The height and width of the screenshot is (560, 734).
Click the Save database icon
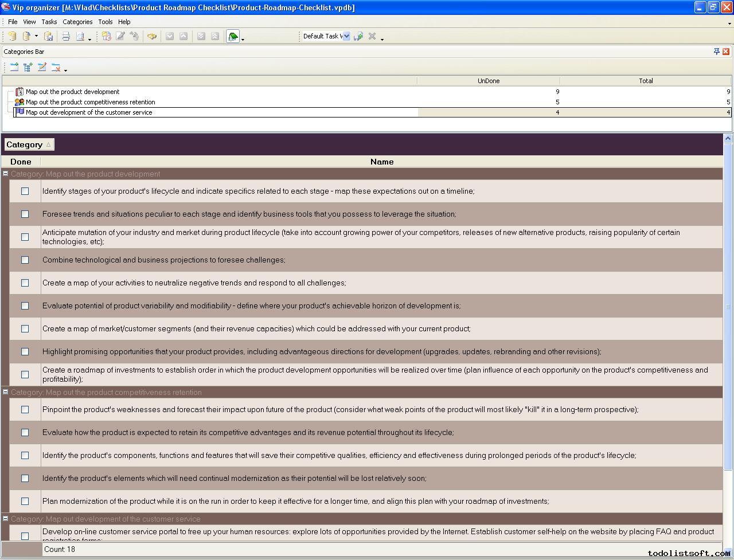pyautogui.click(x=49, y=37)
